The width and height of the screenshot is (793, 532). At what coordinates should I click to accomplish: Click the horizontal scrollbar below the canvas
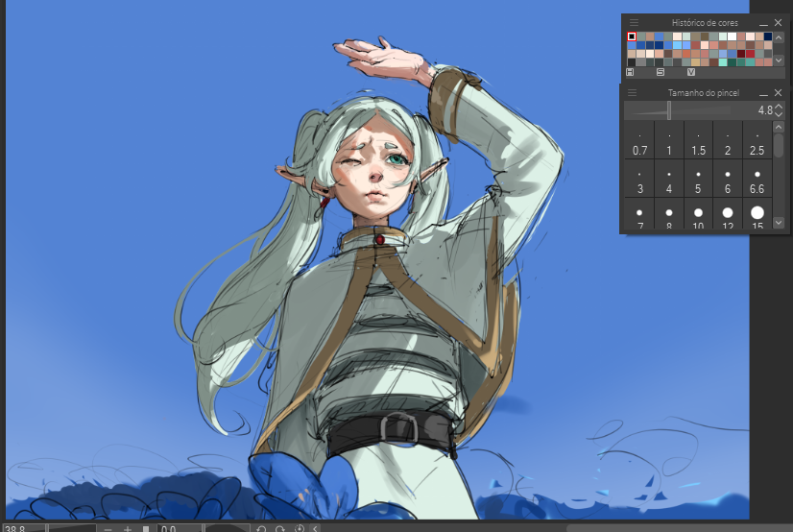[x=679, y=528]
